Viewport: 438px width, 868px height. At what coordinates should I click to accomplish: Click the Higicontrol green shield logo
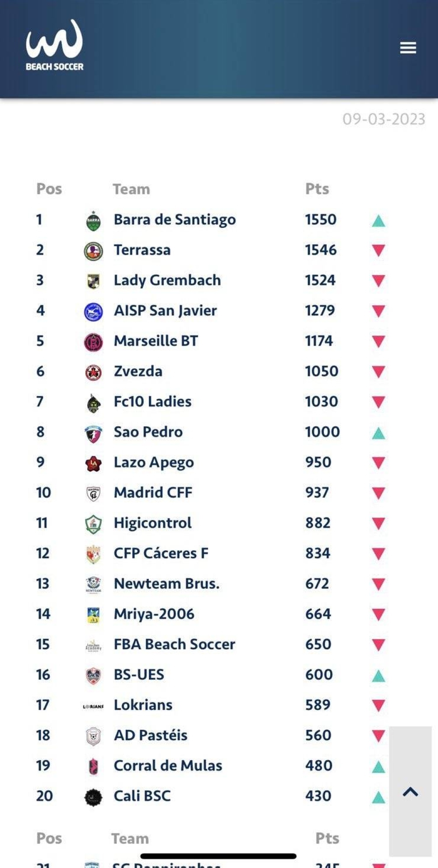(x=93, y=524)
